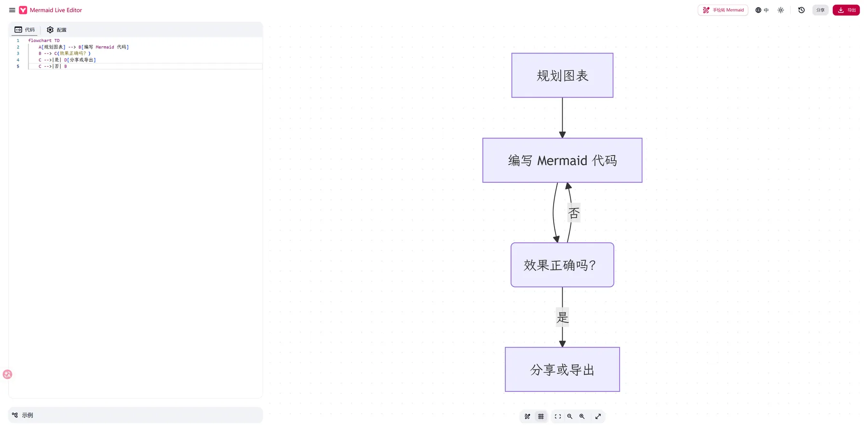
Task: Click code line 5 in the editor
Action: coord(145,66)
